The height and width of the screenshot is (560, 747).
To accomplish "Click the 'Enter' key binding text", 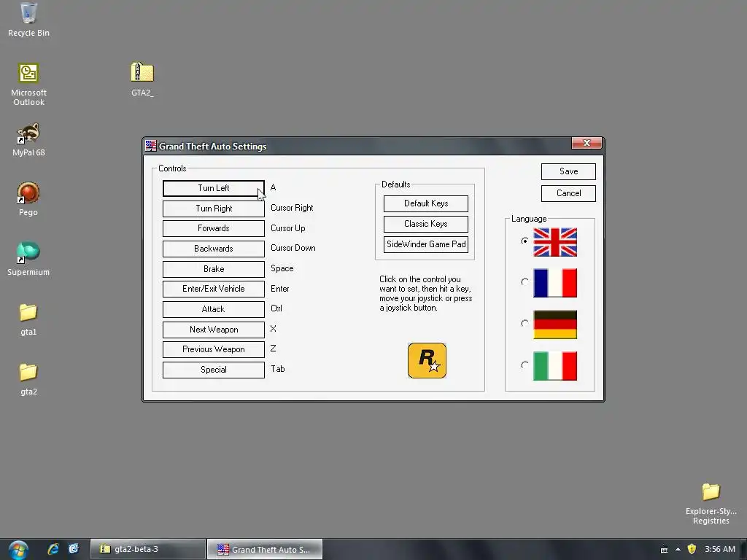I will (279, 289).
